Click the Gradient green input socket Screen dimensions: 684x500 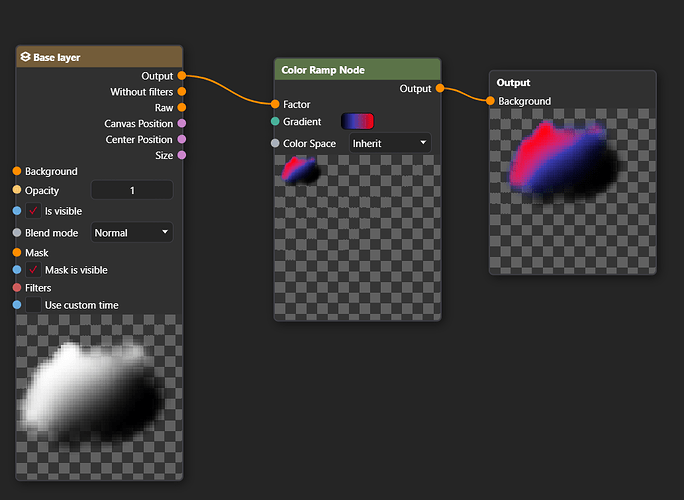click(x=275, y=121)
